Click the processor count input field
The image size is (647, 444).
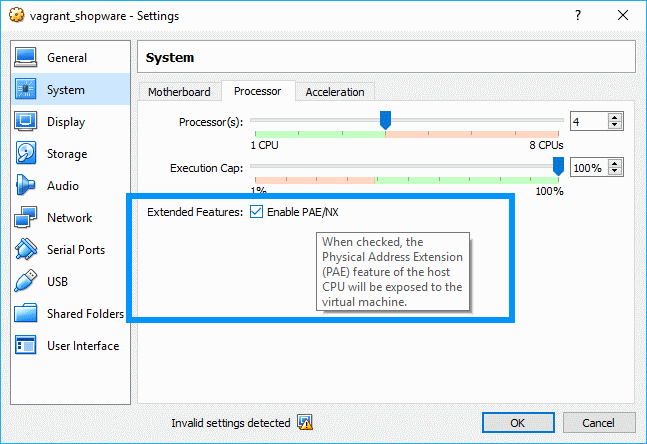(x=588, y=121)
